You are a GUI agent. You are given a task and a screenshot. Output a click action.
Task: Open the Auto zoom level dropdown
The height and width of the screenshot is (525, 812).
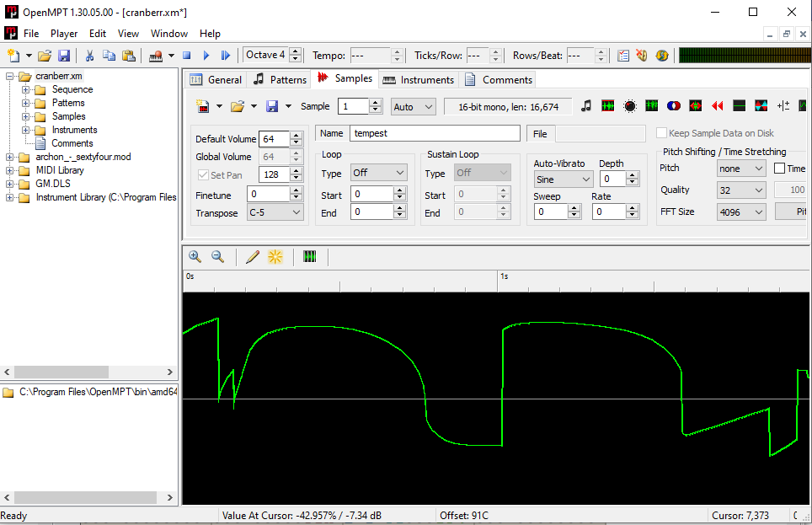tap(414, 107)
